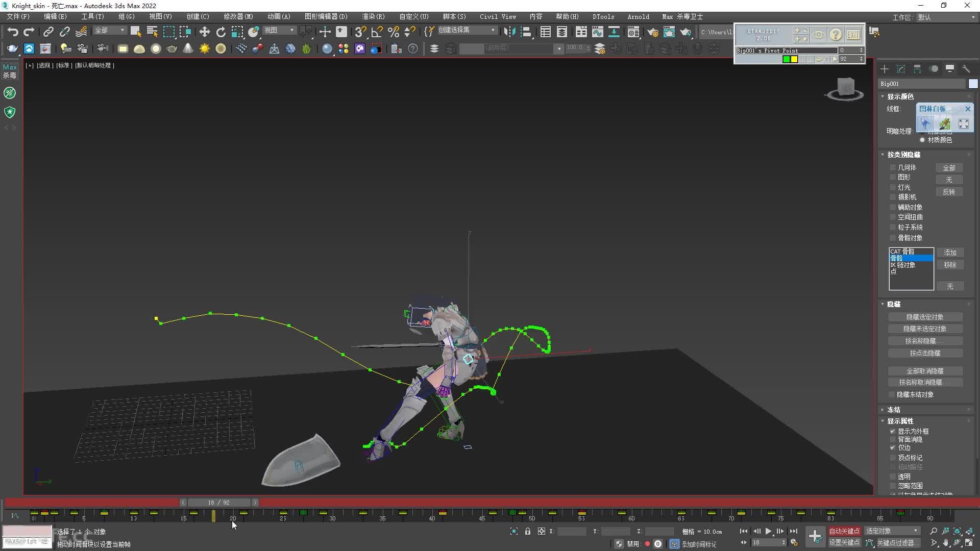Collapse the 显示属性 rollout
This screenshot has width=980, height=551.
point(900,421)
